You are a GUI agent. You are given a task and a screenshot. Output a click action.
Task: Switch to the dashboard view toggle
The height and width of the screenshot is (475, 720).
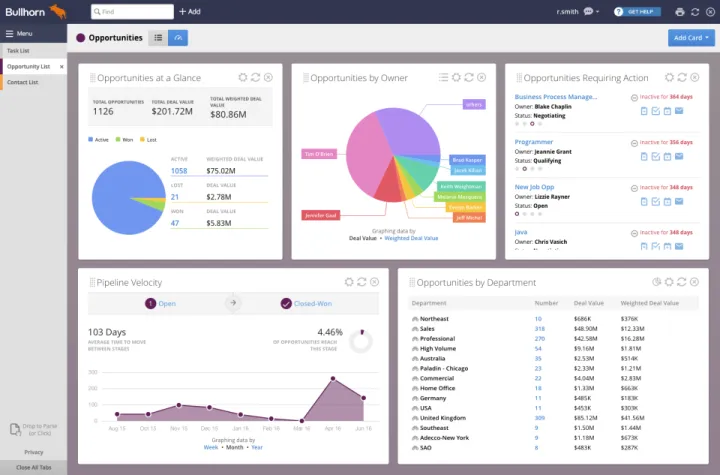[x=177, y=37]
